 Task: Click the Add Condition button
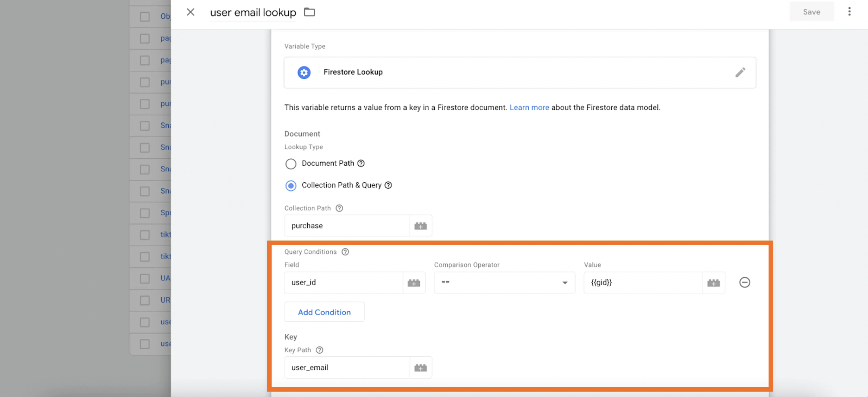coord(324,312)
